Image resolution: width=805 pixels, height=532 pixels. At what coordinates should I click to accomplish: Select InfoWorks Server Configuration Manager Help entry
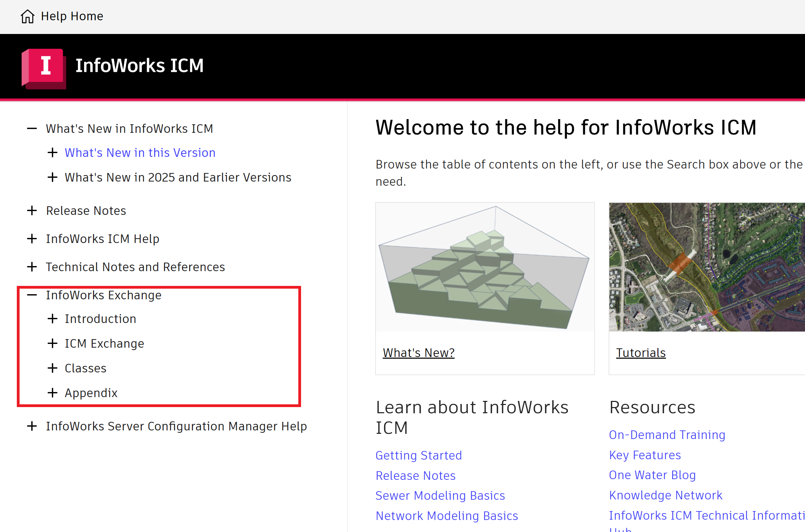pos(176,426)
